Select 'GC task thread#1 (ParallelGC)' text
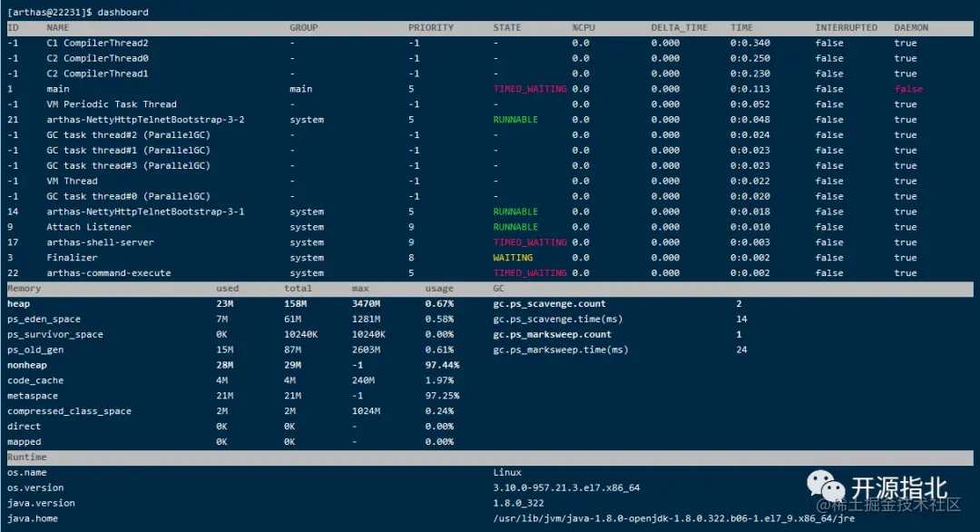980x532 pixels. click(128, 150)
